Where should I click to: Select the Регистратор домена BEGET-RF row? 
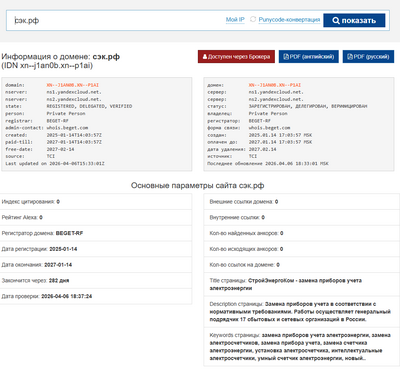tap(96, 233)
